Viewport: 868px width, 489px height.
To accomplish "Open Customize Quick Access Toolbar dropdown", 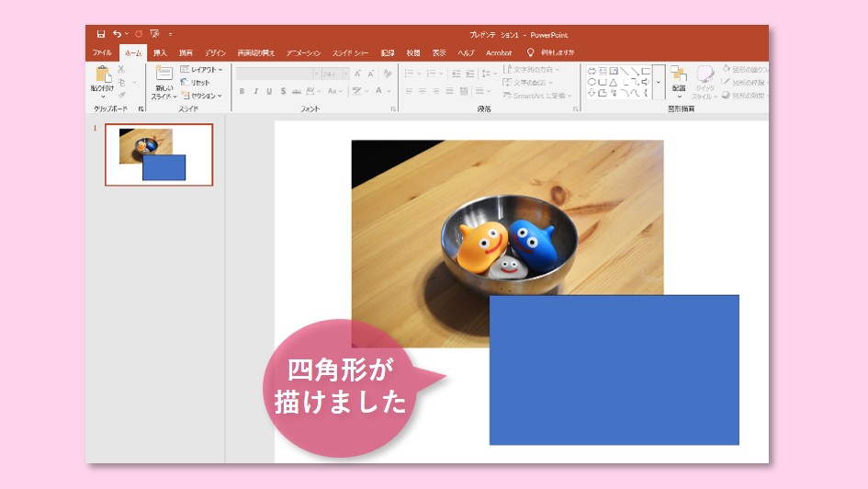I will (x=170, y=34).
